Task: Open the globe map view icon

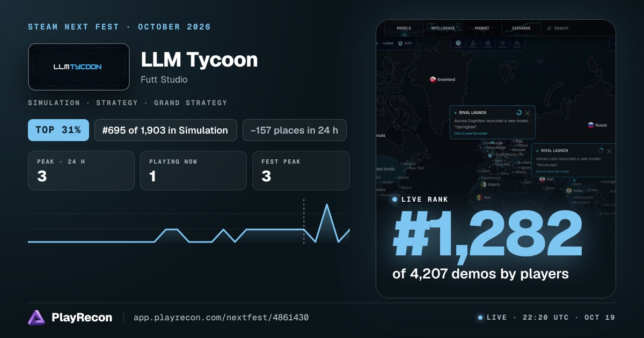Action: [x=458, y=43]
